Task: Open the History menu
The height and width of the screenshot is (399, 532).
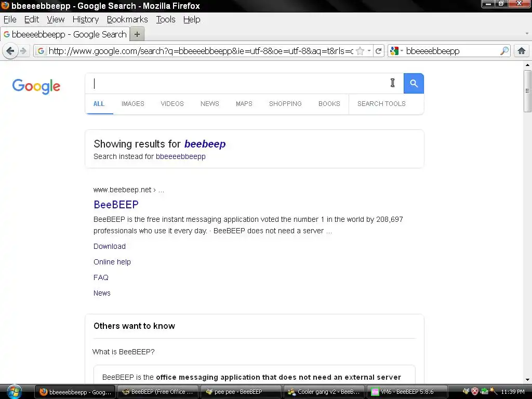Action: (x=86, y=19)
